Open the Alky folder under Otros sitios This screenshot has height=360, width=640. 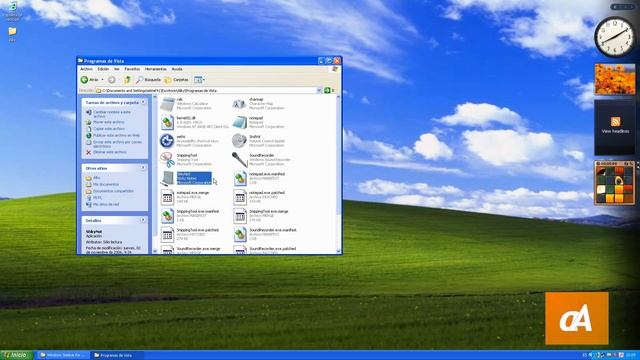[x=96, y=178]
